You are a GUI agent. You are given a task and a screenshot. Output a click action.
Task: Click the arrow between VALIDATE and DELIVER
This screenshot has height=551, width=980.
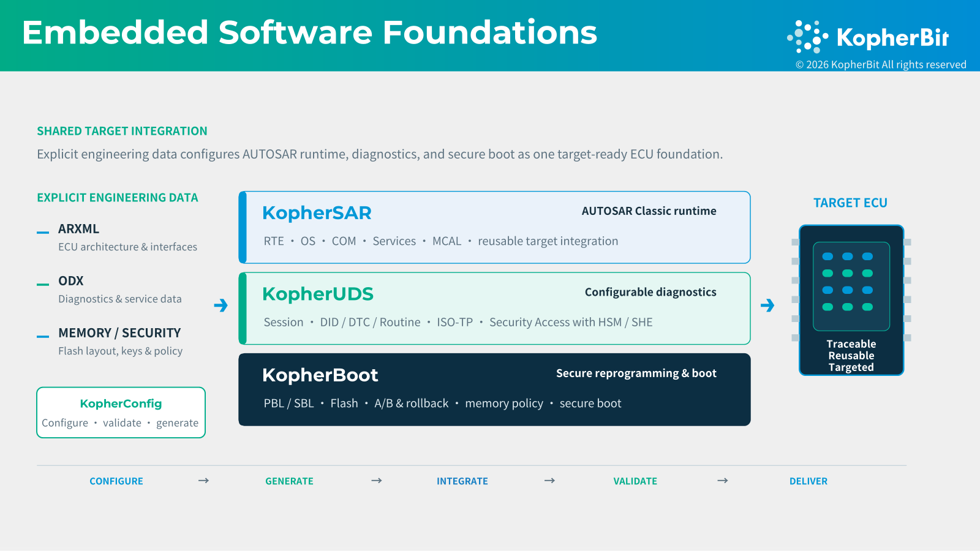point(723,481)
